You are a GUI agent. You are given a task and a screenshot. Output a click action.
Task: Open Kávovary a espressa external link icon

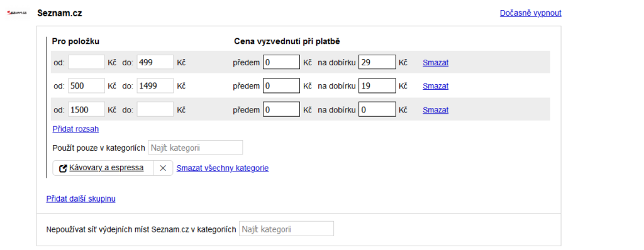coord(63,168)
